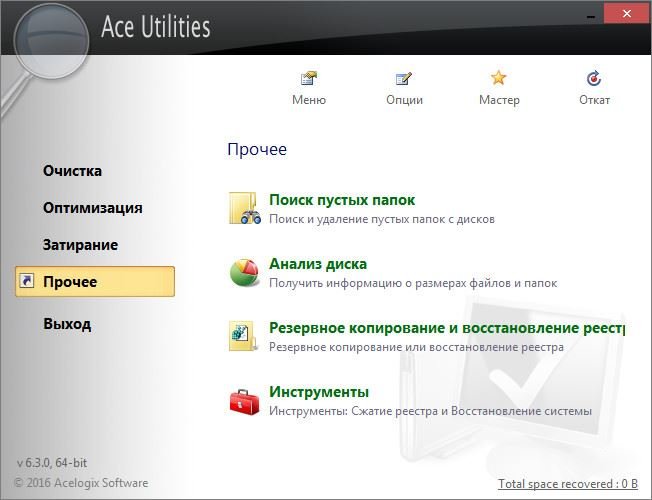Click the version text v 6.3.0, 64-bit
Screen dimensions: 652x500
(x=52, y=463)
